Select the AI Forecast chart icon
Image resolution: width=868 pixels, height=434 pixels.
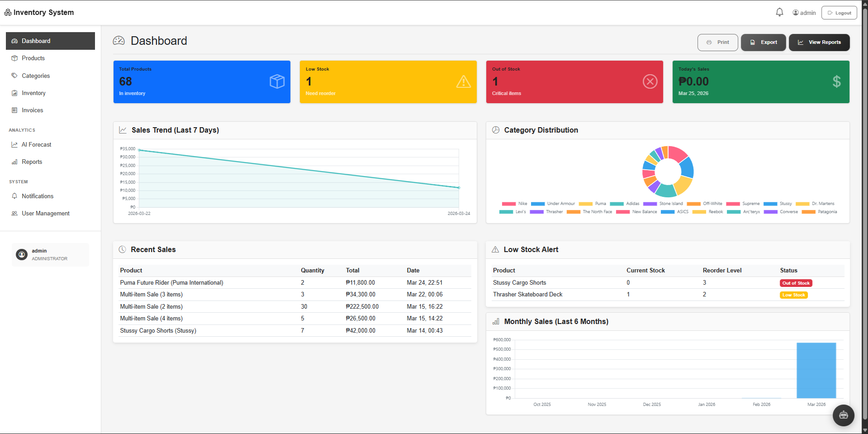(15, 144)
